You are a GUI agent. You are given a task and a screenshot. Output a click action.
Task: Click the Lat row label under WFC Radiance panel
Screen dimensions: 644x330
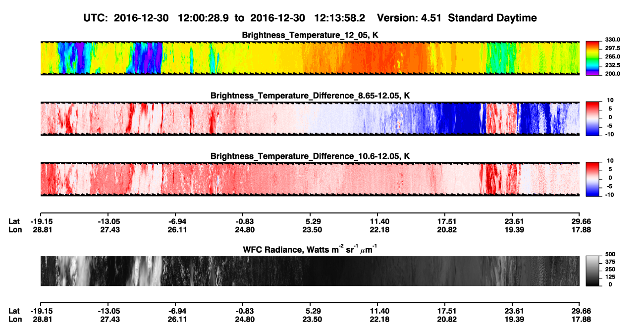(x=14, y=311)
